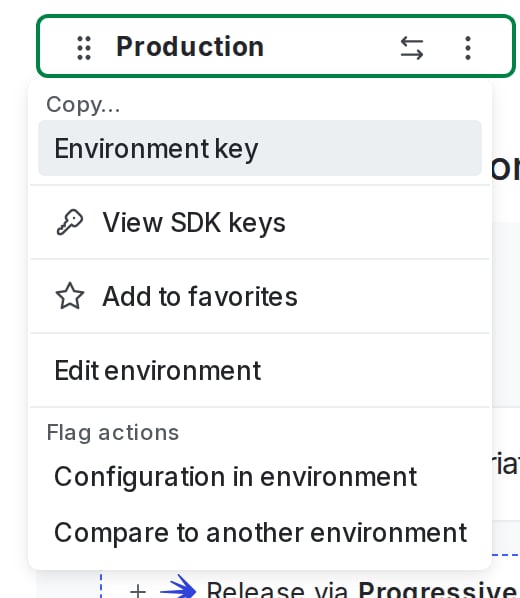Click the key icon beside View SDK keys
Screen dimensions: 520x598
pos(69,222)
